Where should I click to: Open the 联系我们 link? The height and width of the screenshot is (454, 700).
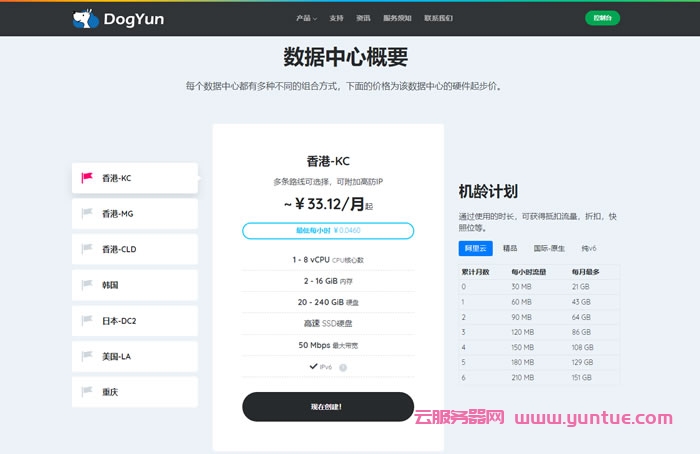pos(438,18)
